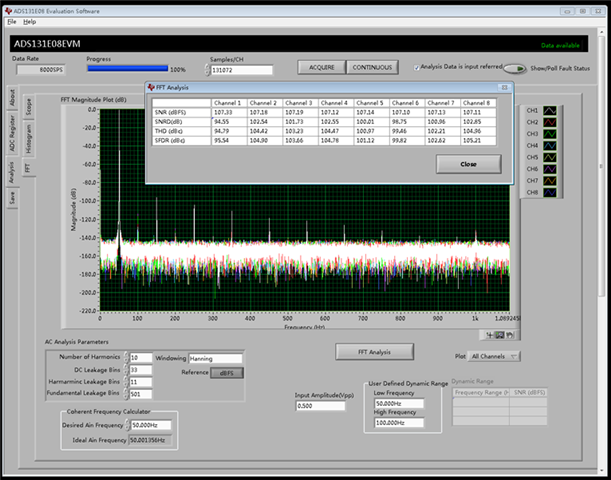Click the CH7 plot legend icon

click(550, 181)
